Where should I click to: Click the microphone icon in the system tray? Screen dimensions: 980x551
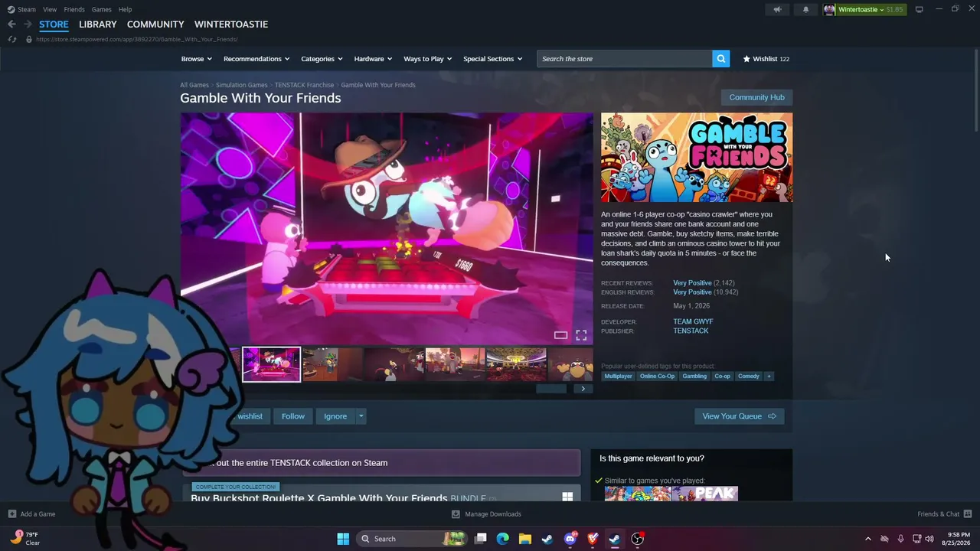pyautogui.click(x=900, y=539)
